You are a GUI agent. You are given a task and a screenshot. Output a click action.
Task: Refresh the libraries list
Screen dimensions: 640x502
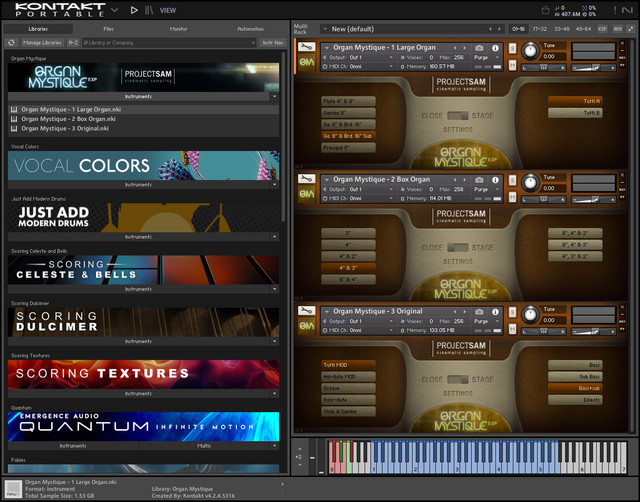(11, 42)
